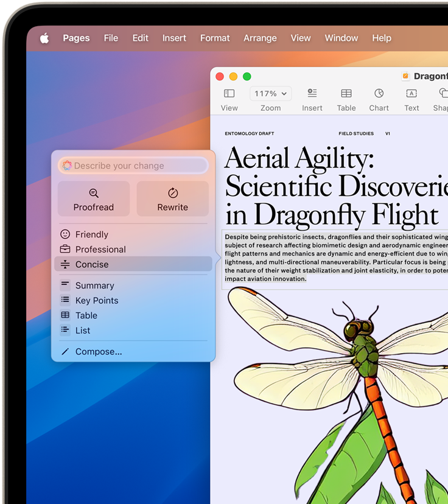Click the Describe your change field
This screenshot has width=448, height=504.
point(134,166)
